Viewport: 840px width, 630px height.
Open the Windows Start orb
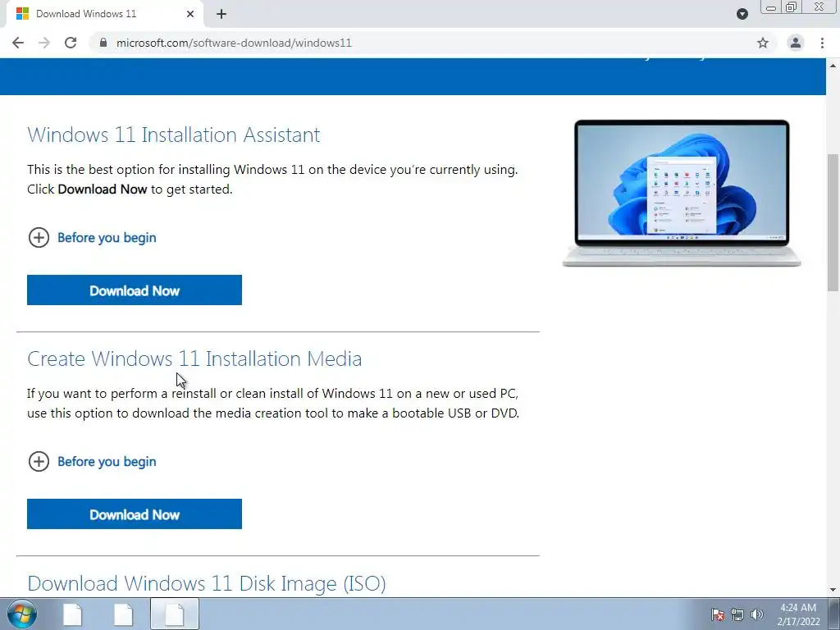(x=22, y=614)
